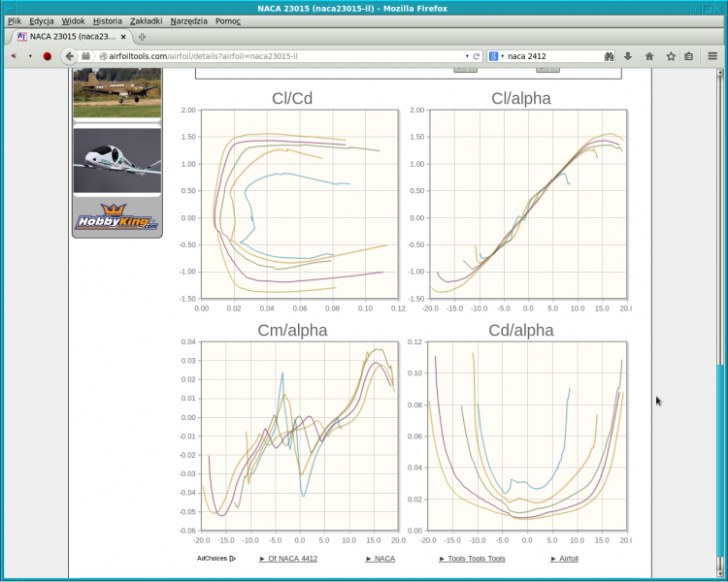Image resolution: width=728 pixels, height=582 pixels.
Task: Click the HobbyKing advertisement banner
Action: [116, 219]
